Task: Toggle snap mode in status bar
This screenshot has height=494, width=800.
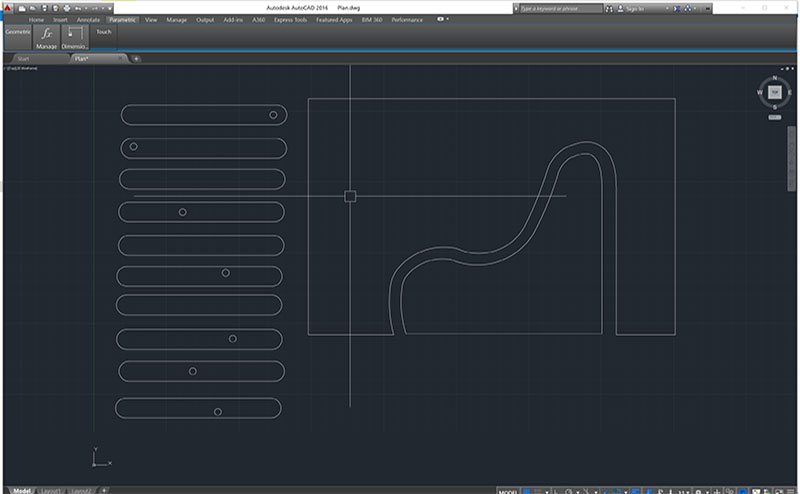Action: pyautogui.click(x=538, y=491)
